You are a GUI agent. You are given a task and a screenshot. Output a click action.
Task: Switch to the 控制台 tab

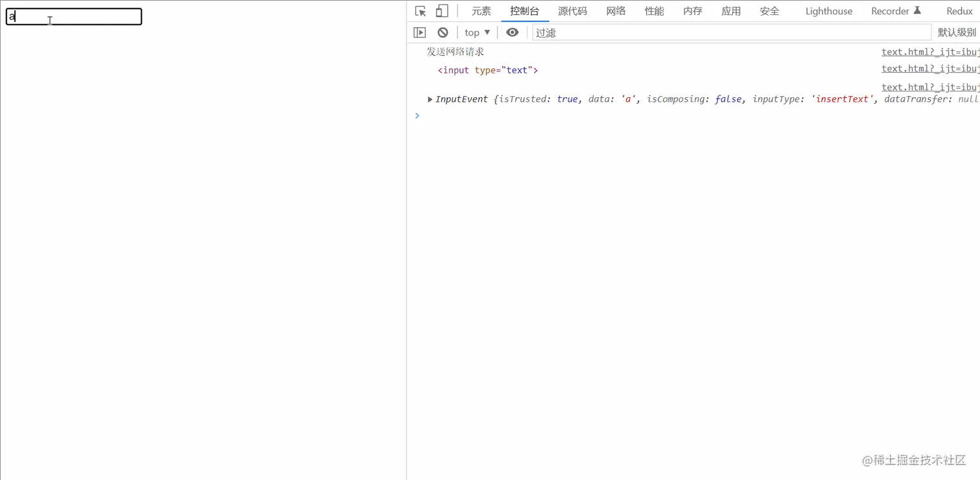pos(524,11)
